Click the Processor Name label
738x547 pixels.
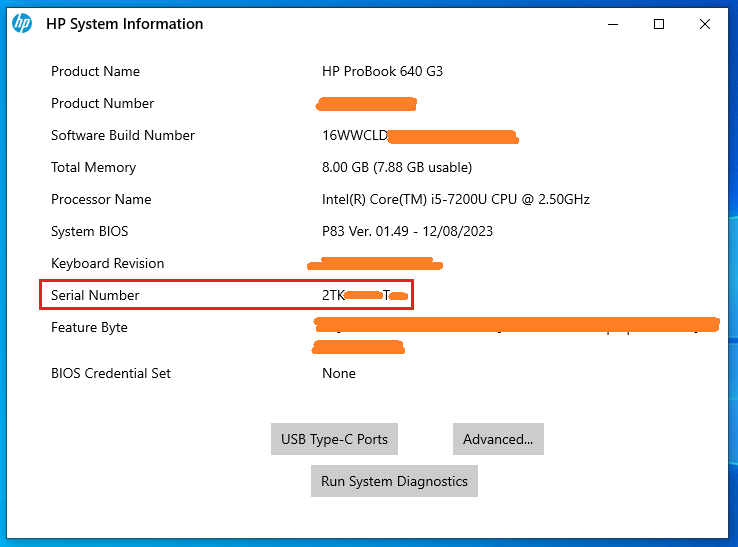click(x=101, y=199)
